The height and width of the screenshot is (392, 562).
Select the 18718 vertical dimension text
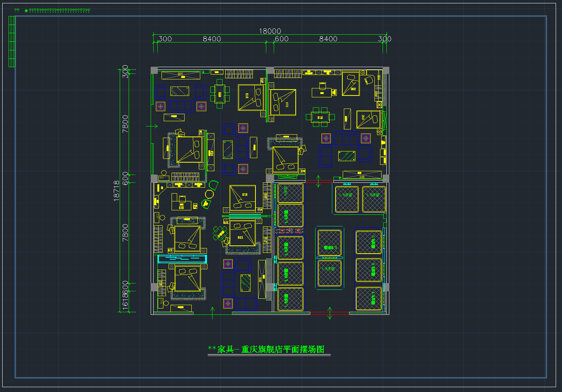point(116,191)
